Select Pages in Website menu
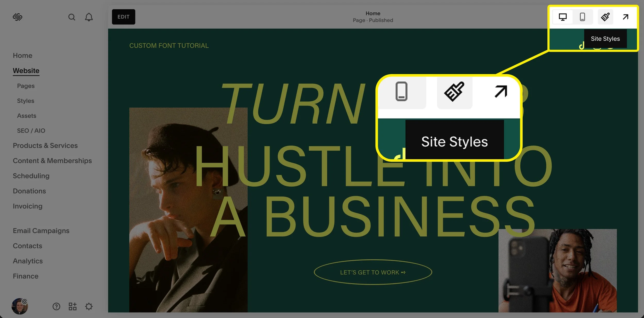644x318 pixels. pyautogui.click(x=26, y=86)
